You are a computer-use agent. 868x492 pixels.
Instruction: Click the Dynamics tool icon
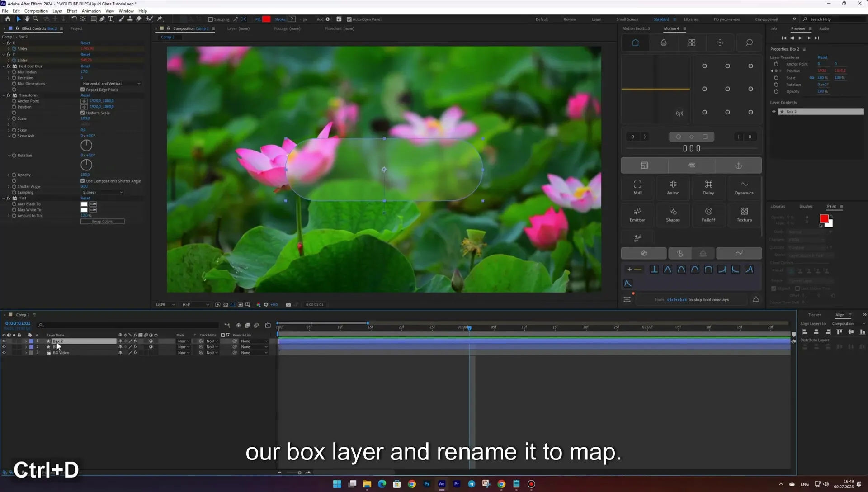coord(744,187)
